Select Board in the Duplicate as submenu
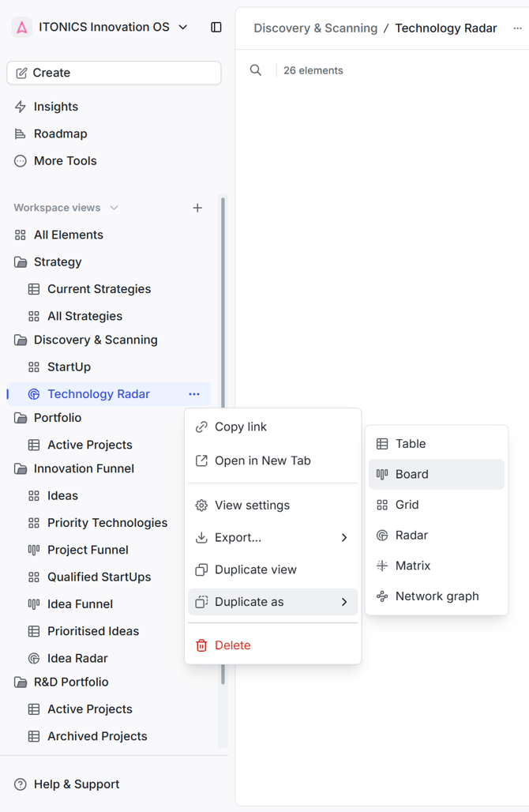The width and height of the screenshot is (529, 812). click(x=436, y=474)
